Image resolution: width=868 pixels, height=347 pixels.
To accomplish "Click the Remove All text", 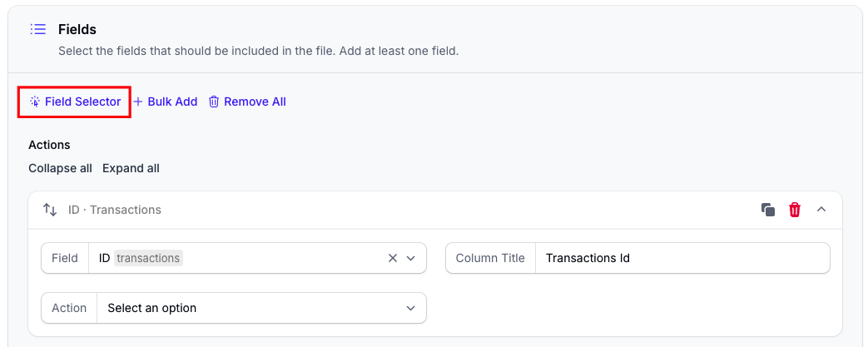I will click(x=255, y=102).
